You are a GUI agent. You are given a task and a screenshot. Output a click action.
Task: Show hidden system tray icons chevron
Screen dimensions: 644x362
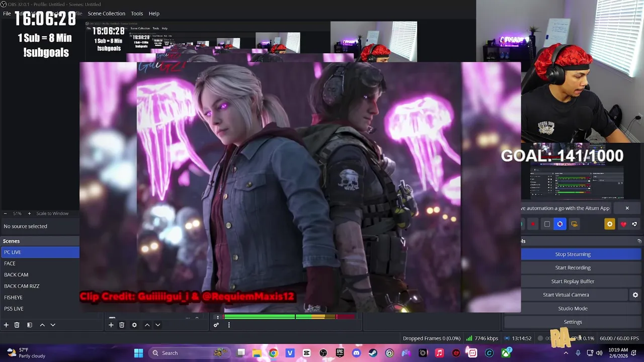566,353
